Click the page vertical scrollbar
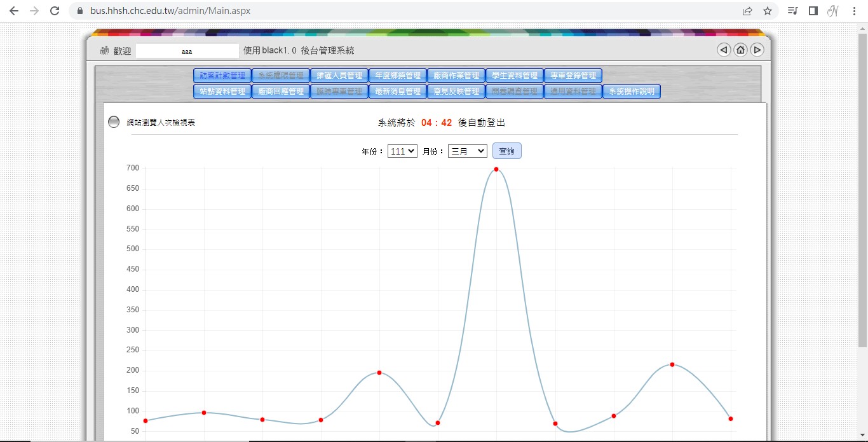The height and width of the screenshot is (442, 868). click(x=862, y=191)
